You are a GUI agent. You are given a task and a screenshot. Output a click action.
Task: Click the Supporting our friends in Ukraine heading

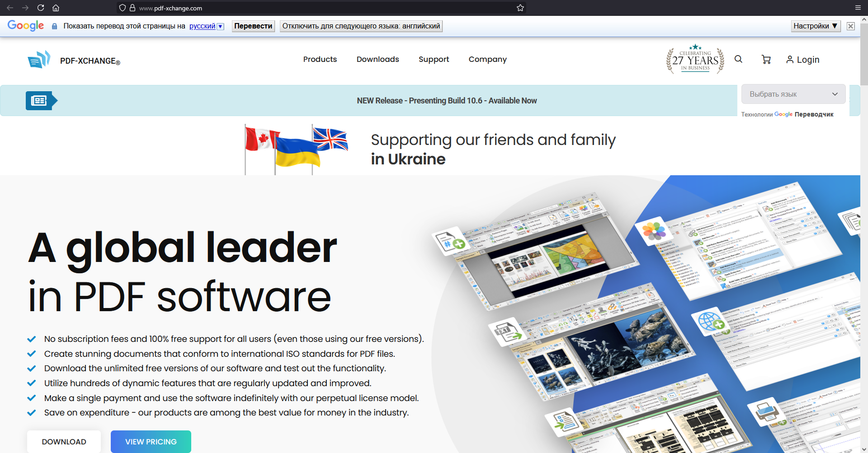(x=493, y=149)
